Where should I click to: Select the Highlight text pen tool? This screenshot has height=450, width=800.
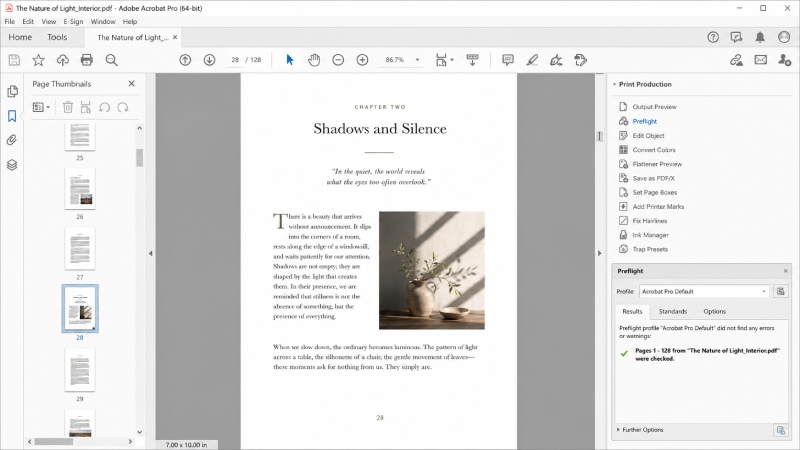coord(532,60)
